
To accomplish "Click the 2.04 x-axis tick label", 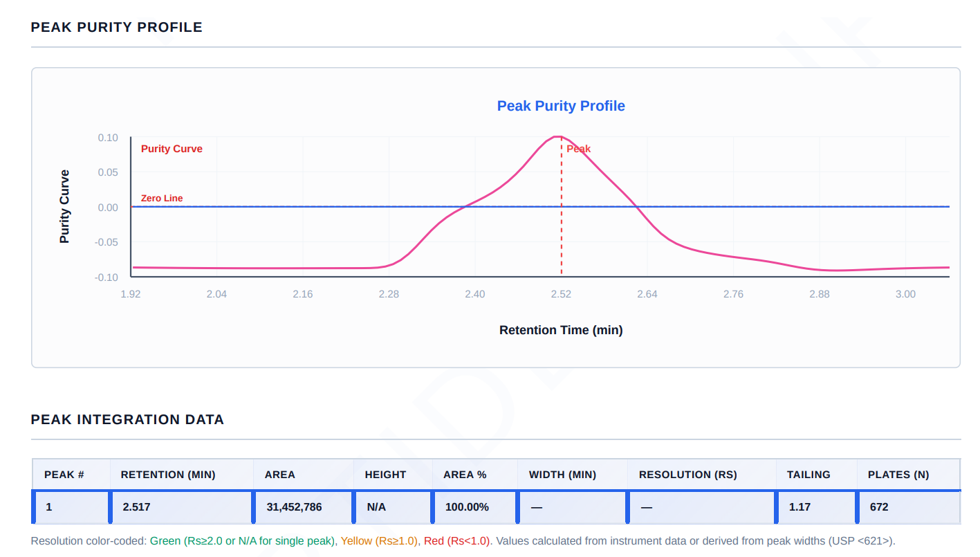I will [216, 294].
